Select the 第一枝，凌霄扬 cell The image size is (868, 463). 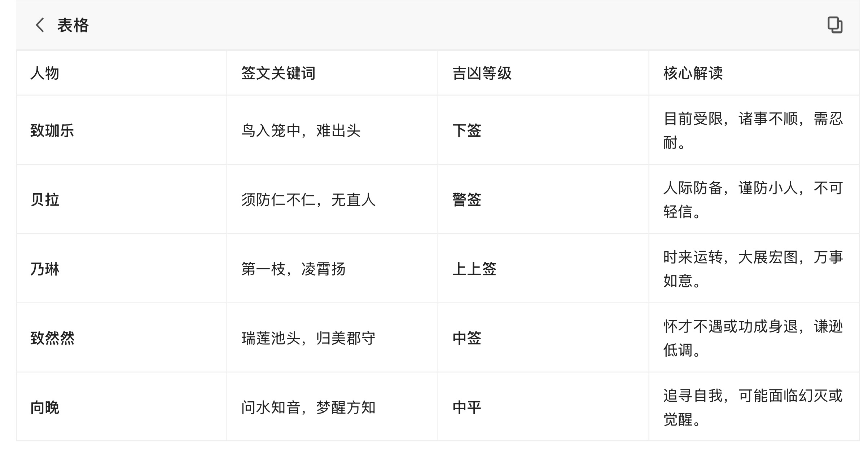point(293,269)
